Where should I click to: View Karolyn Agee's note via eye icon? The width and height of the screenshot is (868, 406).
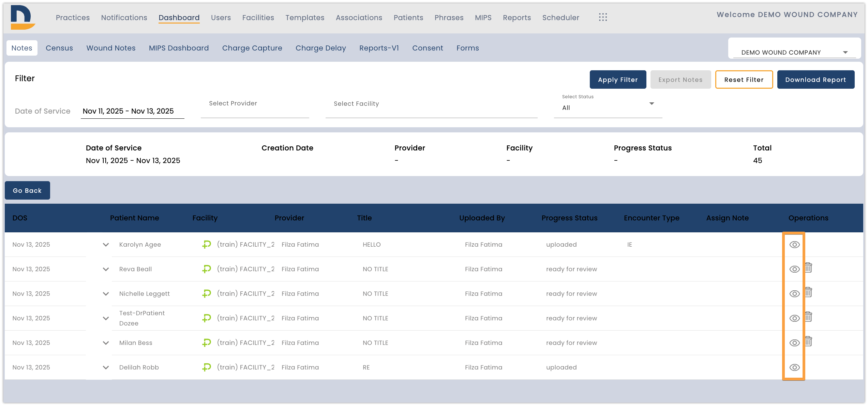(x=794, y=245)
